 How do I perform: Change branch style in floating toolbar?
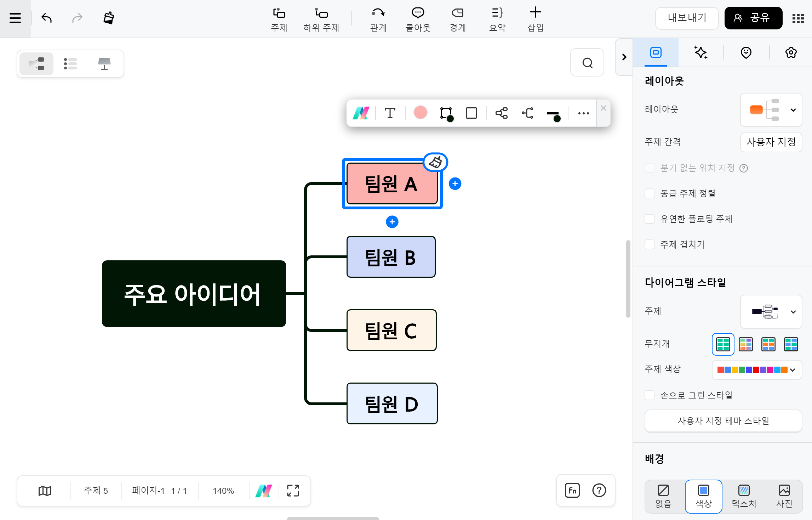[527, 113]
